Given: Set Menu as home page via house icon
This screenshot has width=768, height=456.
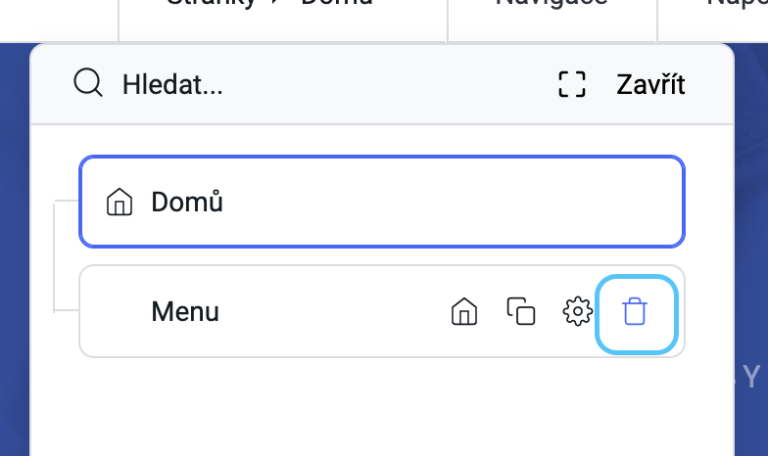Looking at the screenshot, I should pos(464,312).
